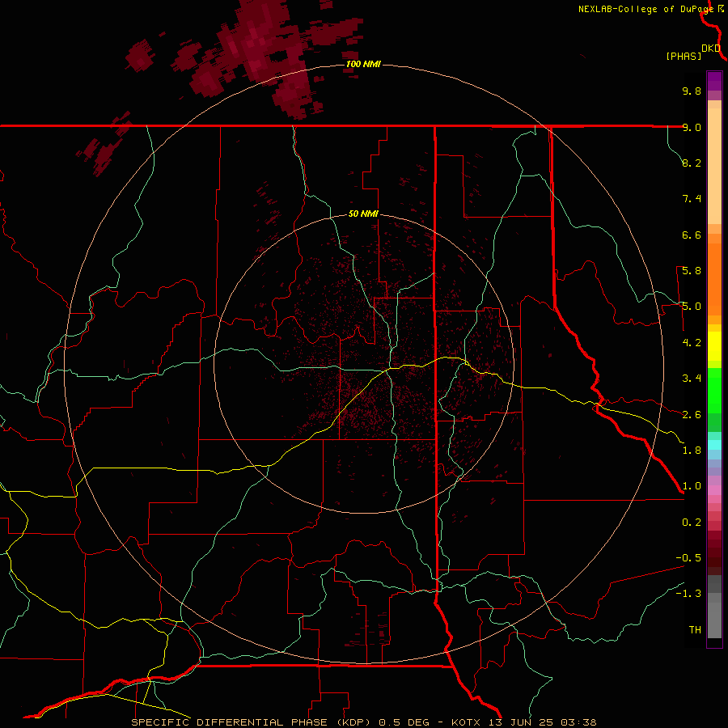728x728 pixels.
Task: Pick the bright yellow color bar segment
Action: click(714, 346)
